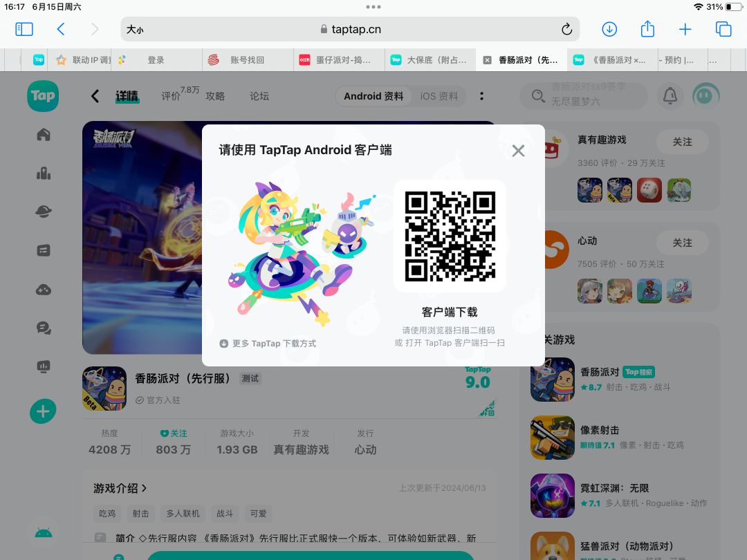The height and width of the screenshot is (560, 747).
Task: Go back with Safari's back arrow
Action: pos(60,29)
